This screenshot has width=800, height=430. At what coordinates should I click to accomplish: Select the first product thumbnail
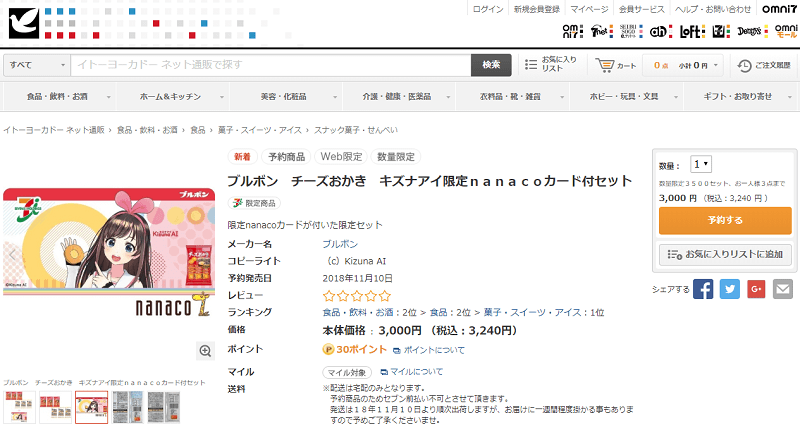pos(19,407)
